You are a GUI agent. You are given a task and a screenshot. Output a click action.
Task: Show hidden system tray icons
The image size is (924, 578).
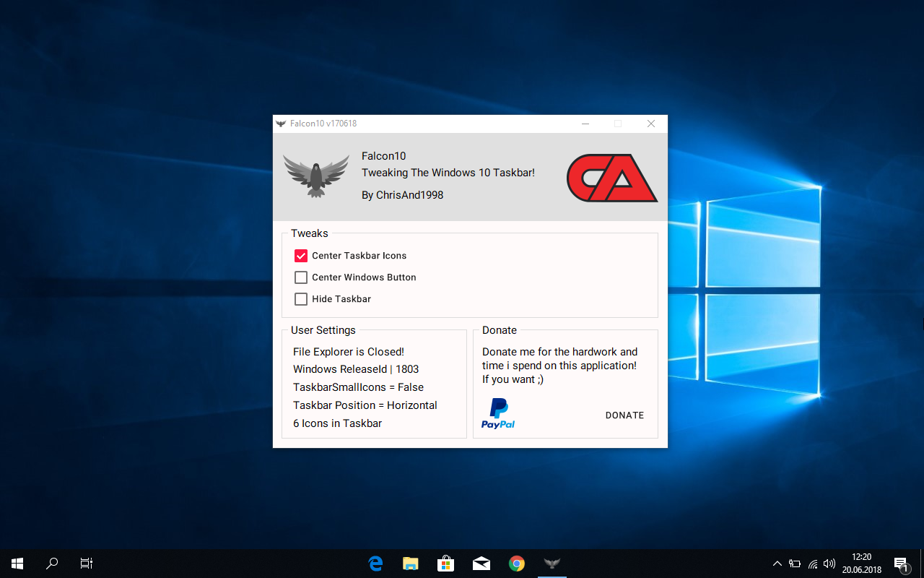pos(777,564)
